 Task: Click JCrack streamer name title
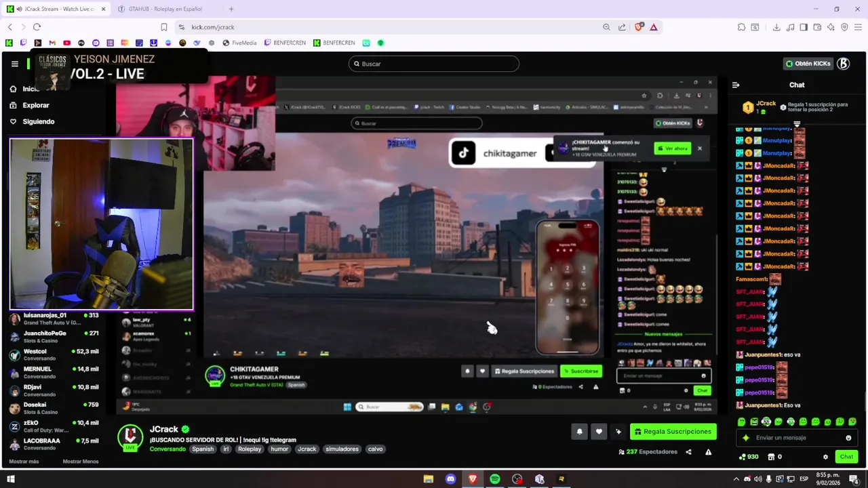(164, 429)
